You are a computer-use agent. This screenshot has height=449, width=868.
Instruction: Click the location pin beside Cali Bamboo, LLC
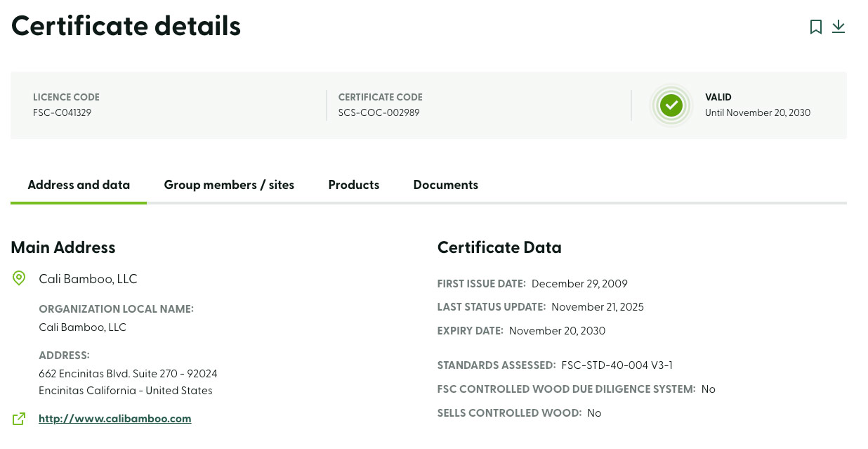point(19,278)
